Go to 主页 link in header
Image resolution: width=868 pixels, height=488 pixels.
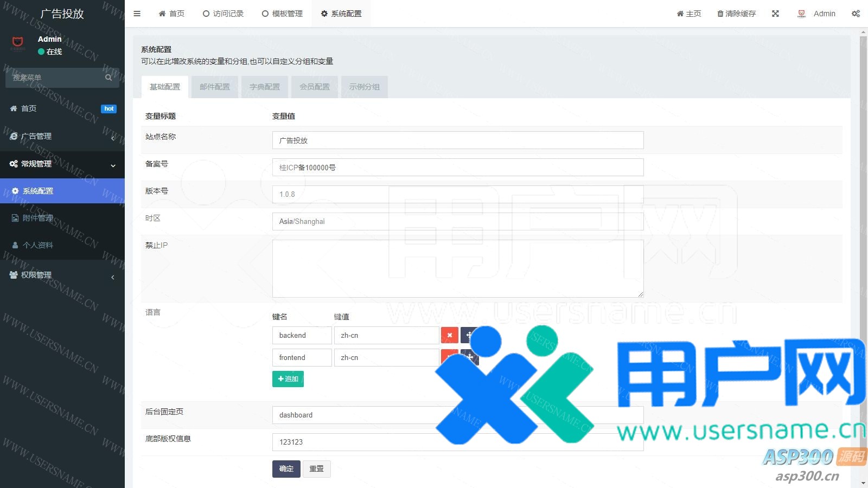pyautogui.click(x=689, y=14)
